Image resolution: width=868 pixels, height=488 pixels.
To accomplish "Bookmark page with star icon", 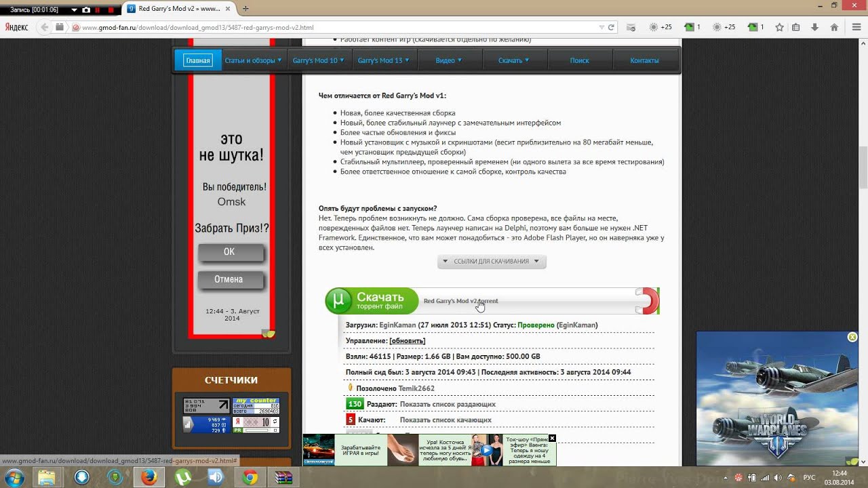I will (779, 27).
